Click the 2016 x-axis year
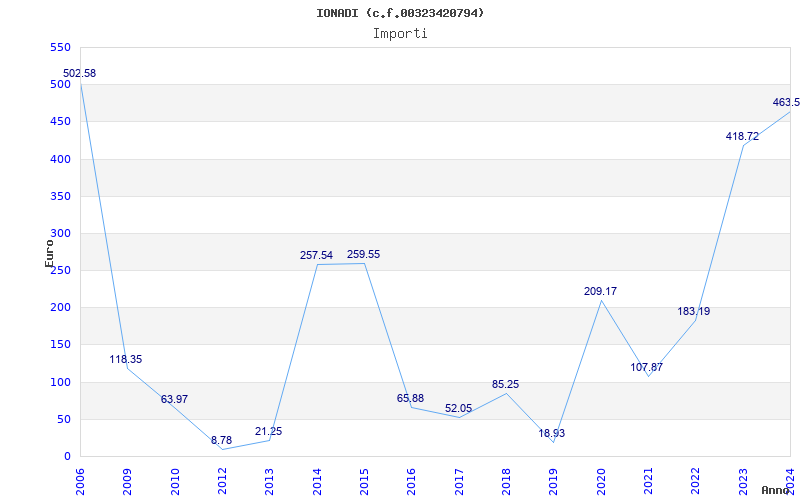Screen dimensions: 800x500 [411, 482]
